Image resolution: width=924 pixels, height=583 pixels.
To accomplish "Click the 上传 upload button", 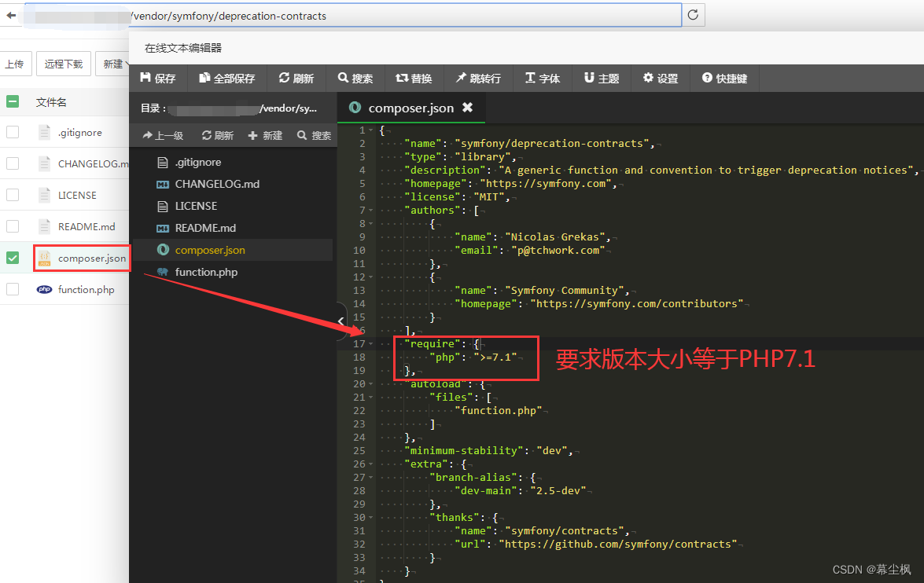I will (16, 64).
